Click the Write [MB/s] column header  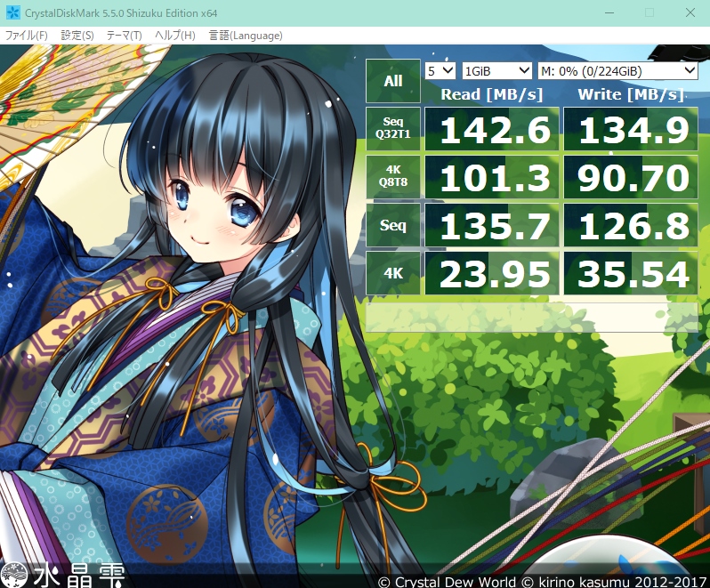pyautogui.click(x=630, y=94)
